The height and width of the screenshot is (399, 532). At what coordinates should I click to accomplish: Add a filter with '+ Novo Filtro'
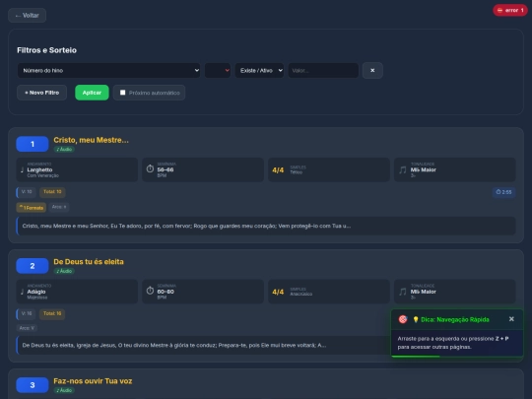click(x=41, y=93)
